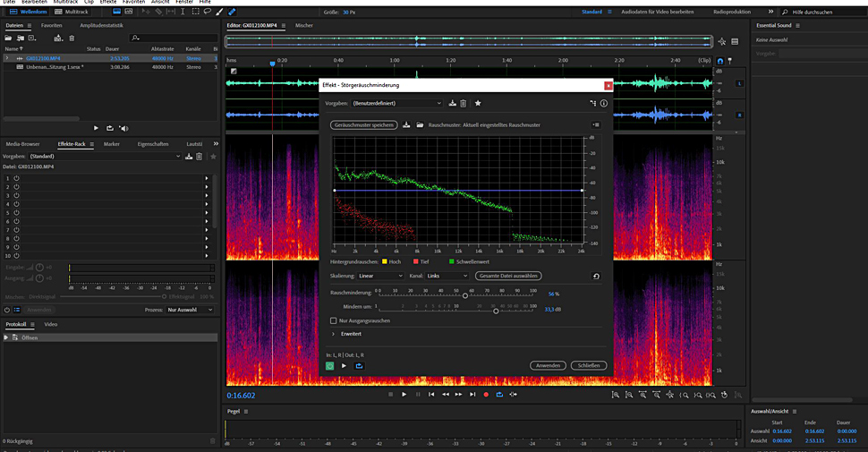Open Effekte-Rack Vorgaben Standard dropdown

(104, 157)
